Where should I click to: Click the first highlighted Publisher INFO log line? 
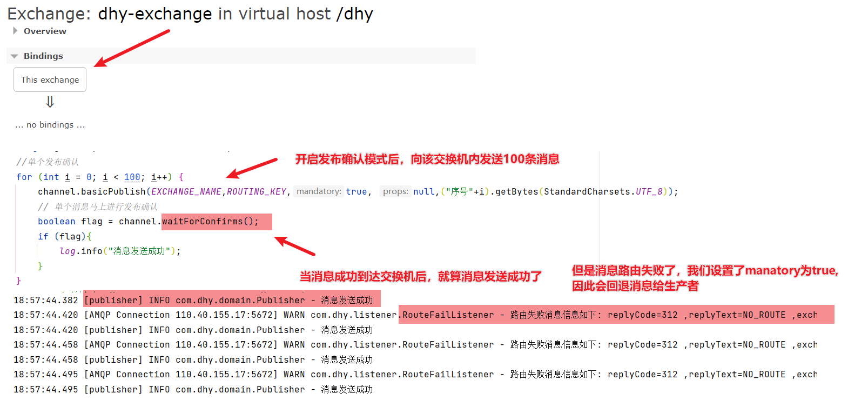tap(232, 299)
